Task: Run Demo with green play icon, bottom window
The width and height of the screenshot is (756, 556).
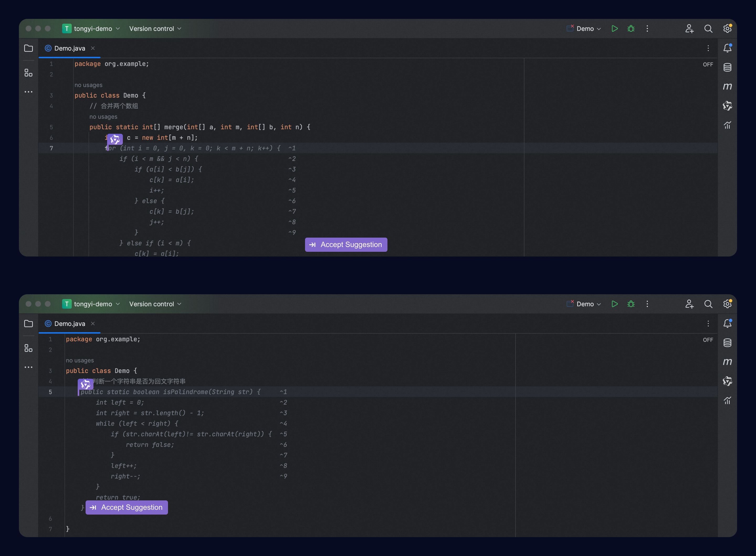Action: (615, 304)
